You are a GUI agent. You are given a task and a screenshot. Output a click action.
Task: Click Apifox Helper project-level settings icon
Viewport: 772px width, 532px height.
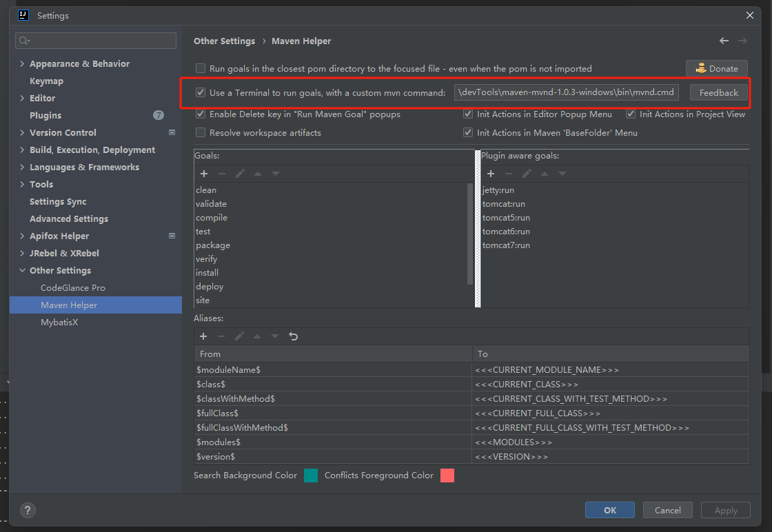172,236
